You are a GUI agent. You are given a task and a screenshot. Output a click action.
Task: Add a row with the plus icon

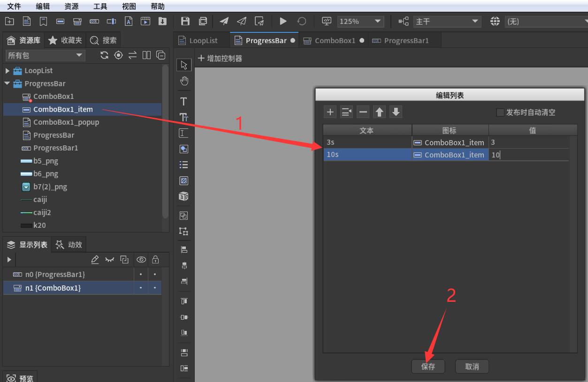(x=330, y=112)
